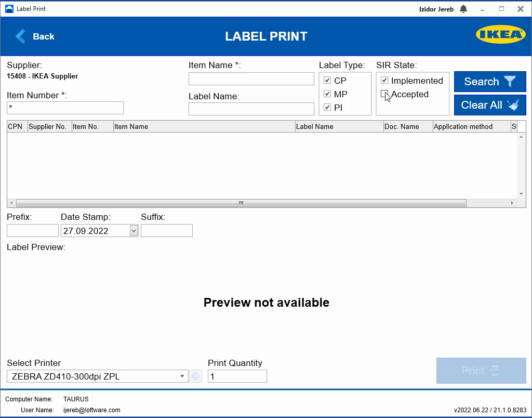Close the Label Print window
The width and height of the screenshot is (532, 418).
coord(521,9)
